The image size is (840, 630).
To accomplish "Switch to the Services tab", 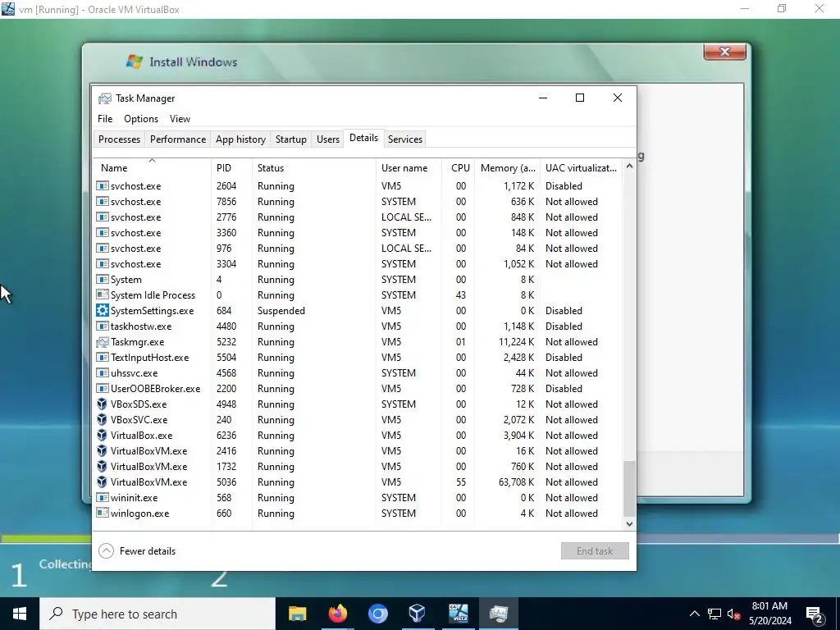I will tap(405, 139).
